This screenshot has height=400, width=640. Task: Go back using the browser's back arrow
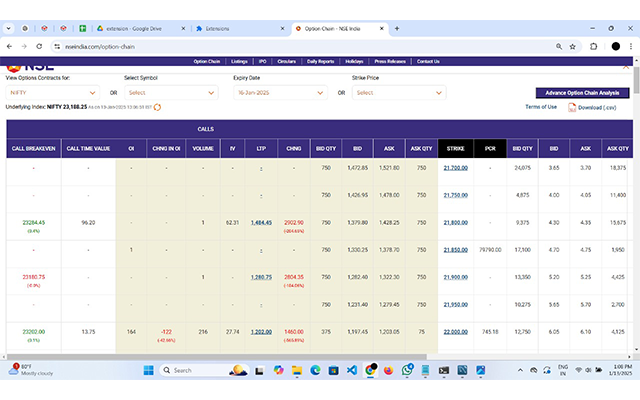coord(9,47)
